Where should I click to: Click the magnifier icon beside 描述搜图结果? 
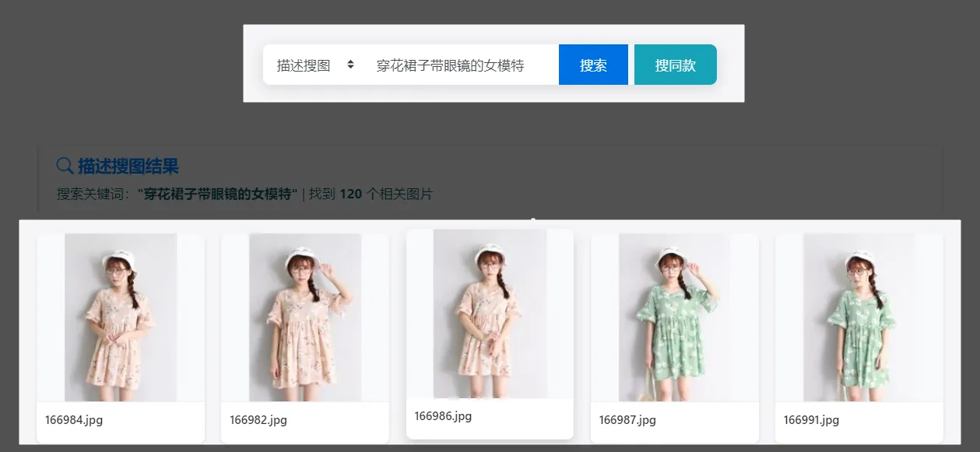point(64,165)
